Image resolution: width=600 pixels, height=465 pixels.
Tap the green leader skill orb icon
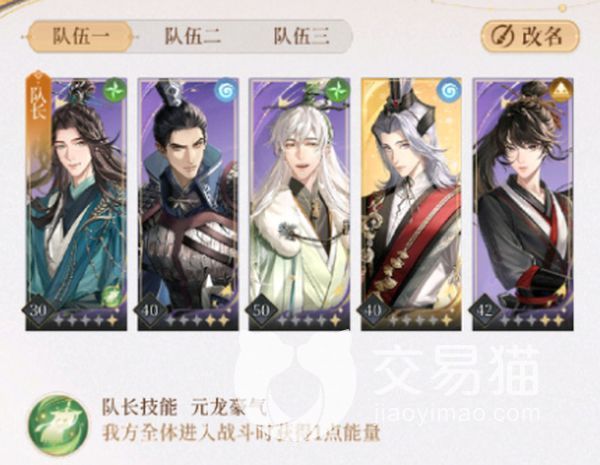tap(57, 425)
